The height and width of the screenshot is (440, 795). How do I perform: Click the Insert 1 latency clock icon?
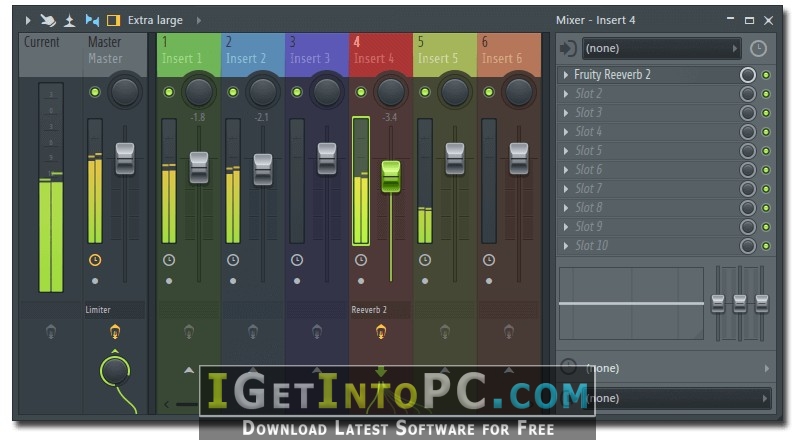coord(169,260)
